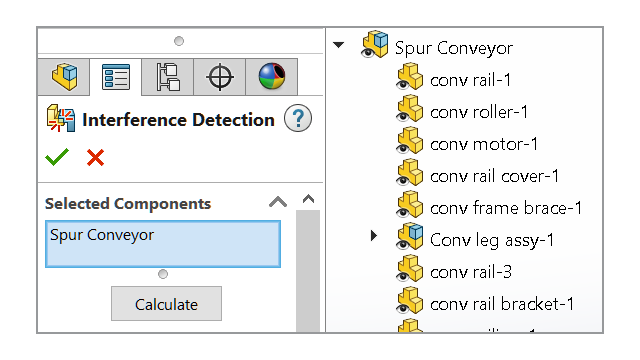This screenshot has height=360, width=640.
Task: Collapse the Spur Conveyor tree node
Action: [x=338, y=44]
